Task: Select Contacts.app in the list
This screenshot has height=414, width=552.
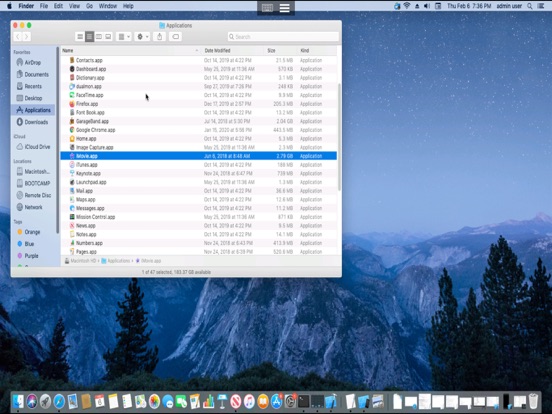Action: point(199,61)
